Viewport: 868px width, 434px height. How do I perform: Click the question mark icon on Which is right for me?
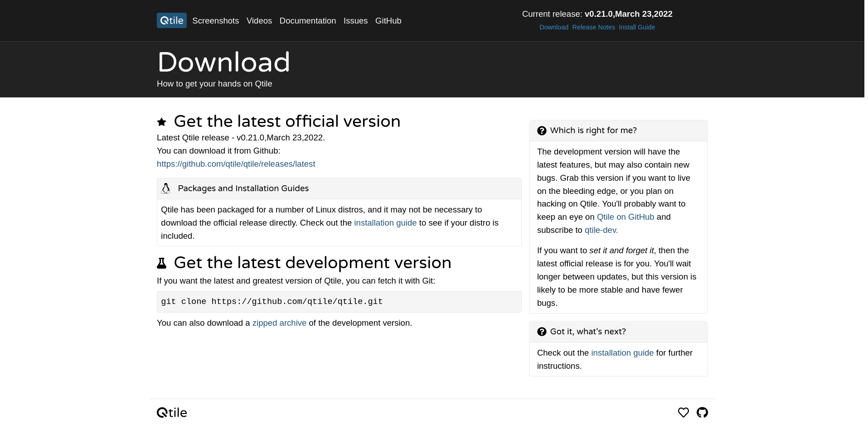click(542, 130)
